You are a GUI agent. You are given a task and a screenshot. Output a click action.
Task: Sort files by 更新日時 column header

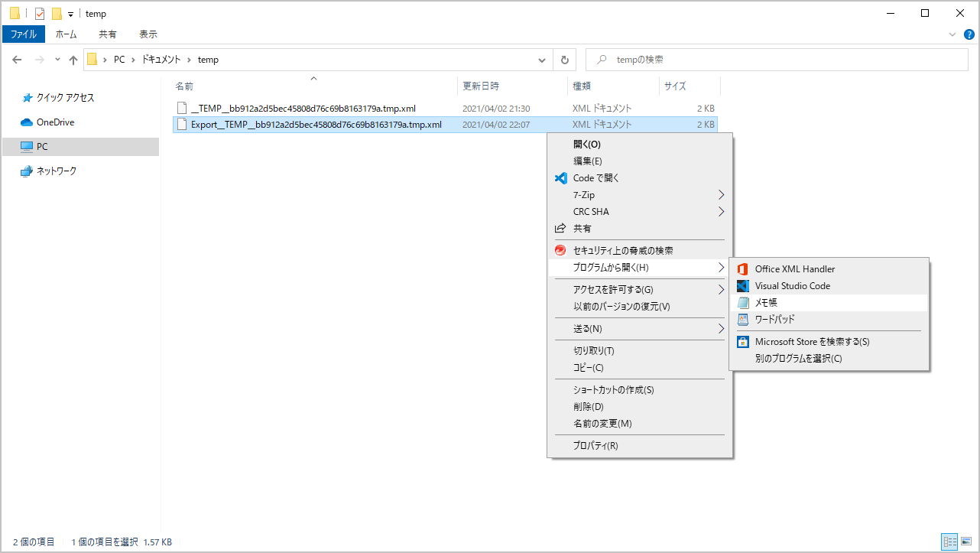click(481, 86)
